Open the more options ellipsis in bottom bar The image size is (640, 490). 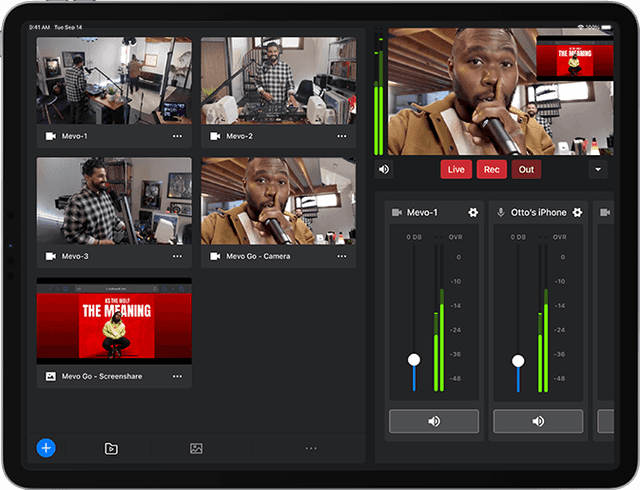311,449
